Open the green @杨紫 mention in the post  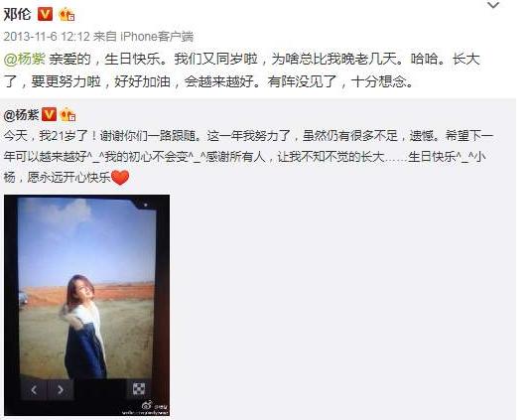25,60
